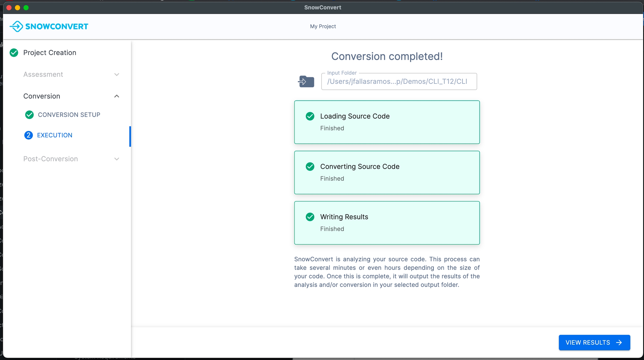
Task: Click the Input Folder path field
Action: 399,82
